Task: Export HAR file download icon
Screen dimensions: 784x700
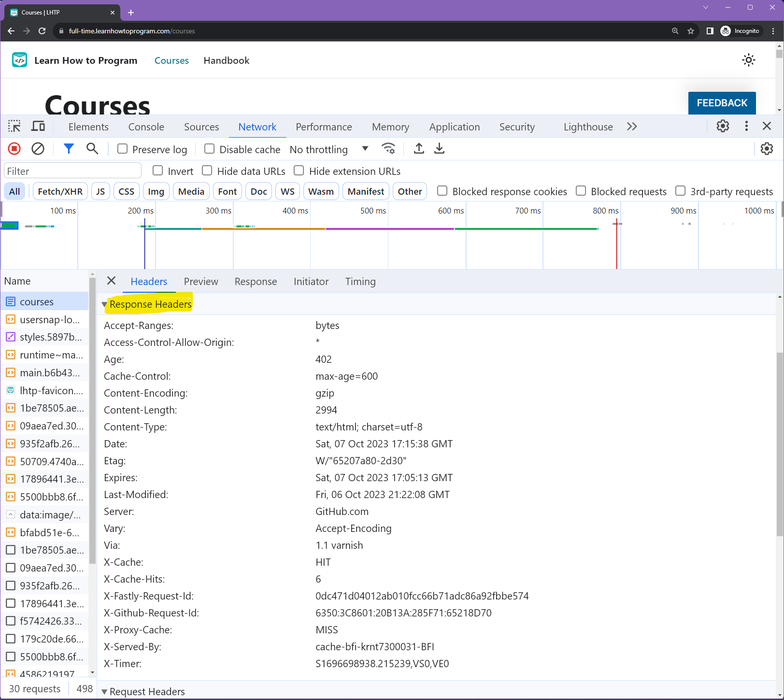Action: [x=439, y=149]
